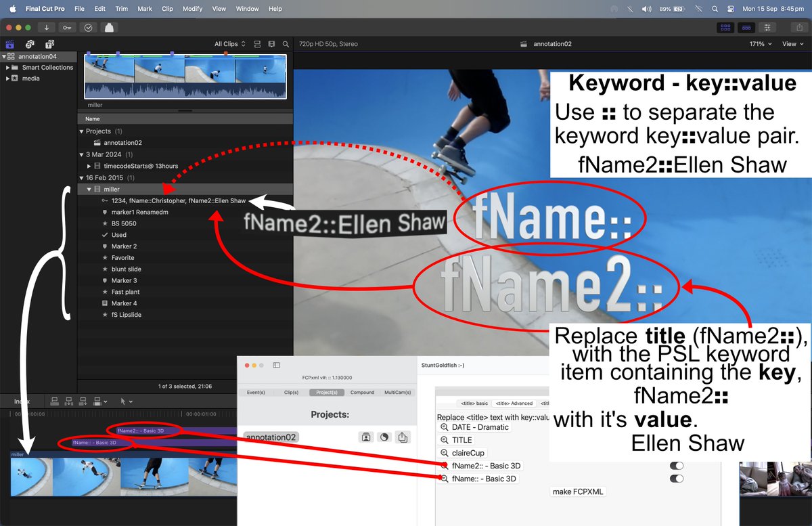Select Marker 2 row
812x526 pixels.
185,246
